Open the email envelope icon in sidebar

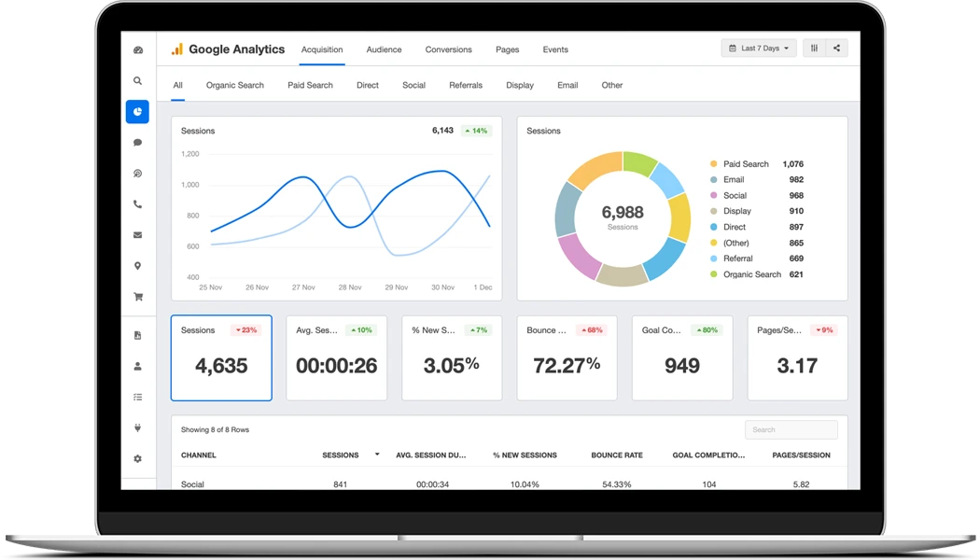pos(137,234)
